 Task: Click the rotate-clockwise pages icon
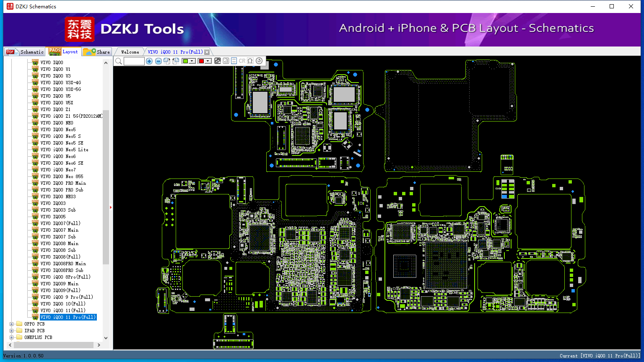(167, 61)
